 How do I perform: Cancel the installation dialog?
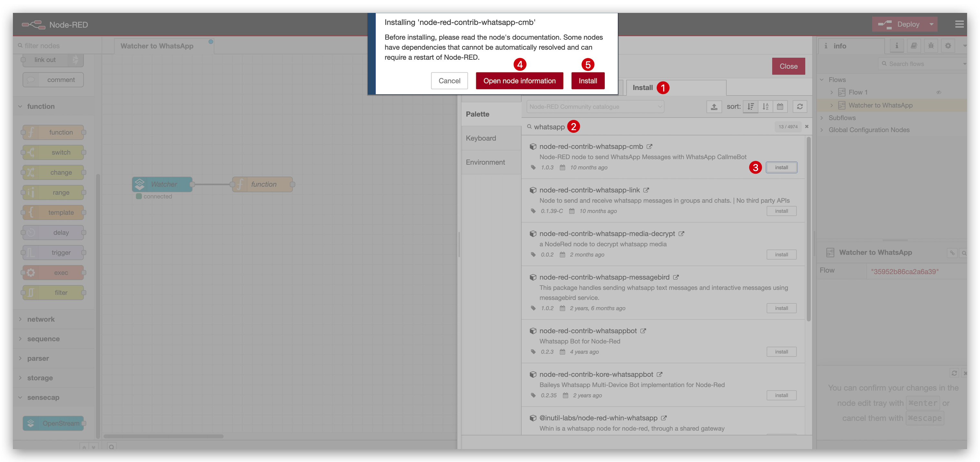pyautogui.click(x=449, y=81)
